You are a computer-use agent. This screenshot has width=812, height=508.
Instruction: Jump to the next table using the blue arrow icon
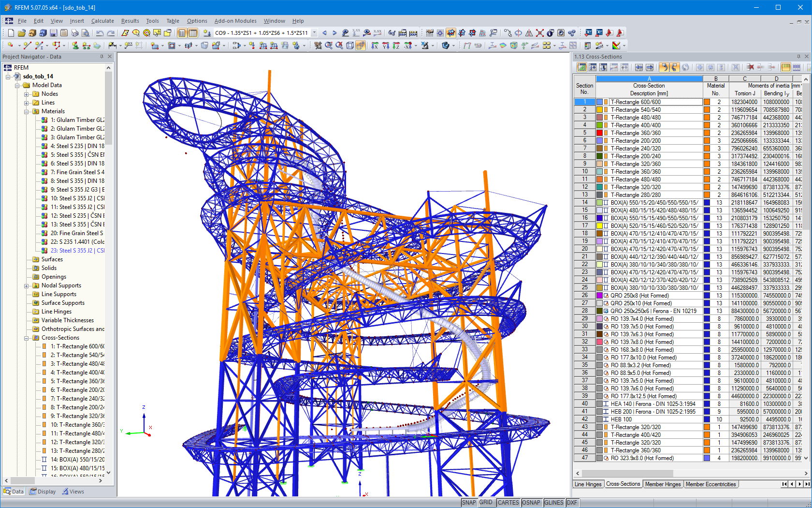coord(650,67)
